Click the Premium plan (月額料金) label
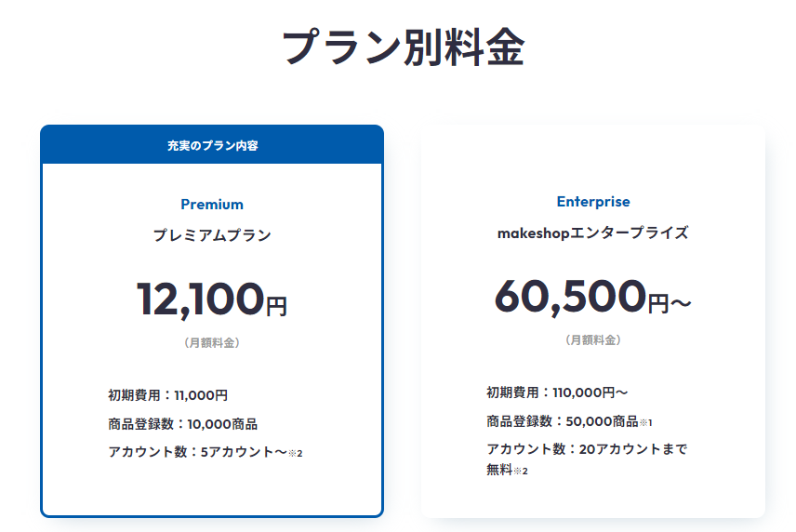The width and height of the screenshot is (796, 532). (212, 342)
